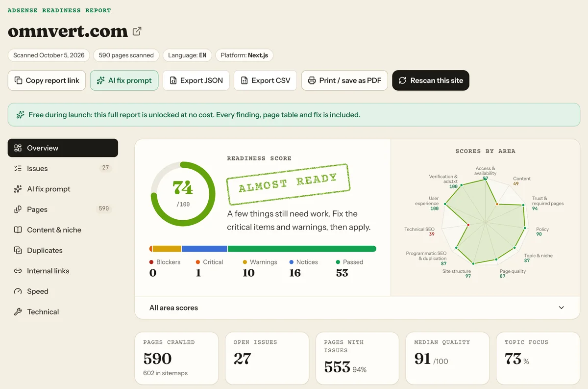Click the Technical wrench icon in sidebar
The image size is (588, 389).
coord(18,311)
